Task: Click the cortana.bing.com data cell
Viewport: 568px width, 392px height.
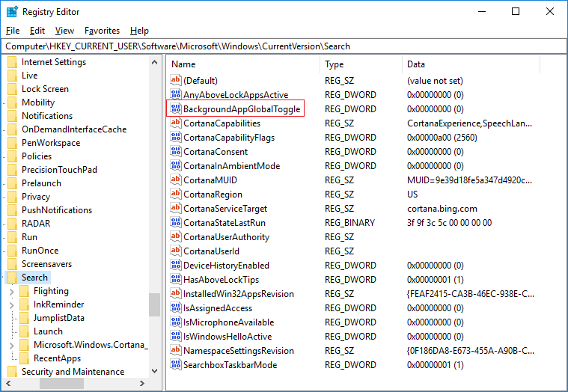Action: click(x=442, y=209)
